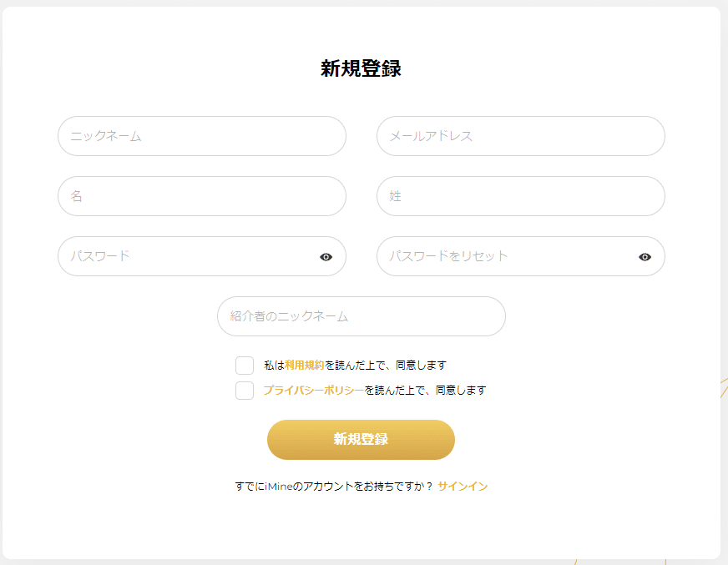Click the decorative gold curve at bottom right

pos(722,388)
